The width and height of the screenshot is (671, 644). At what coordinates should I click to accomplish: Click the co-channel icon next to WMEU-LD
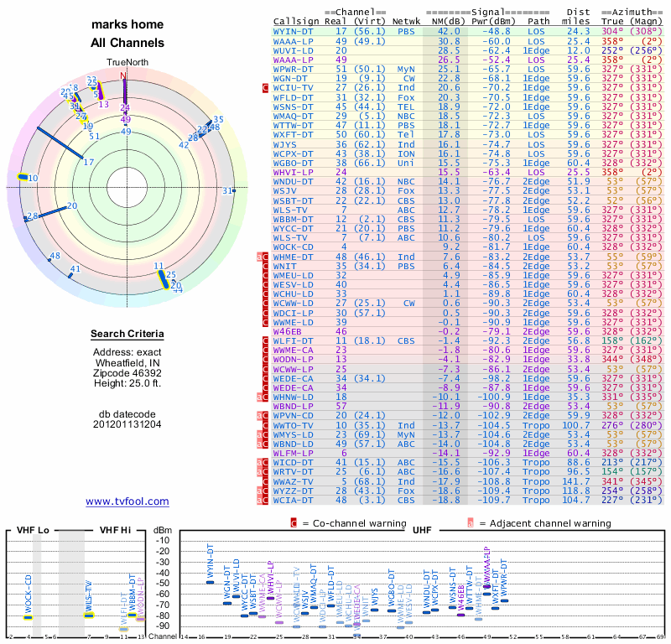[x=265, y=276]
